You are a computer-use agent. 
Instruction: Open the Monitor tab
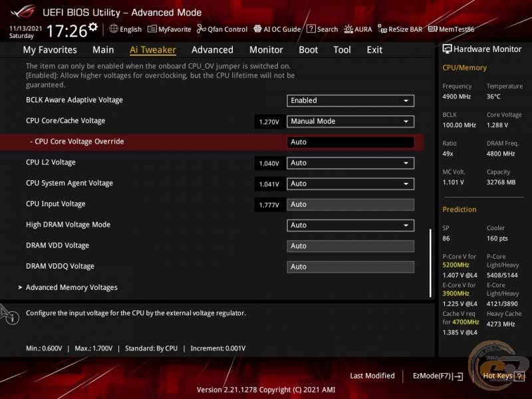[x=267, y=50]
